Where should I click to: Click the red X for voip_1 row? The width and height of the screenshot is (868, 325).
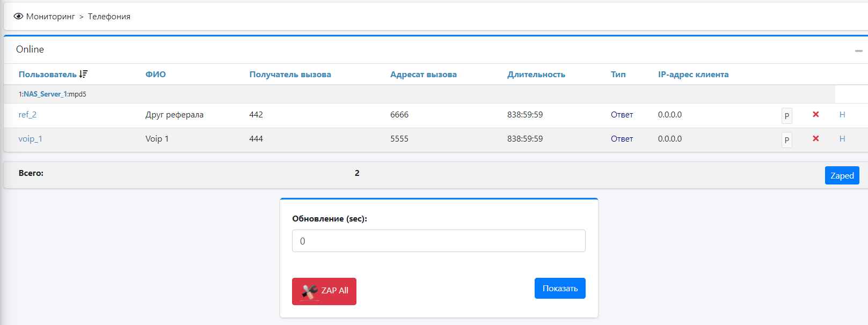(815, 138)
